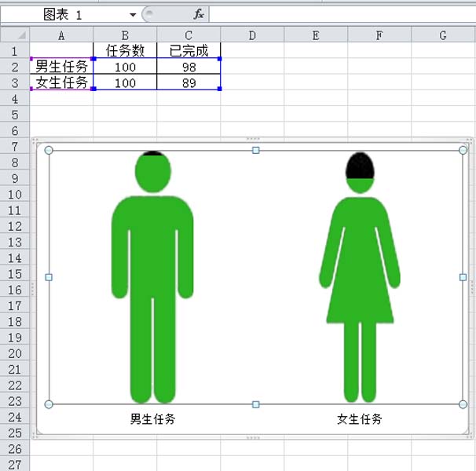Select column G header
The width and height of the screenshot is (476, 471).
(443, 35)
